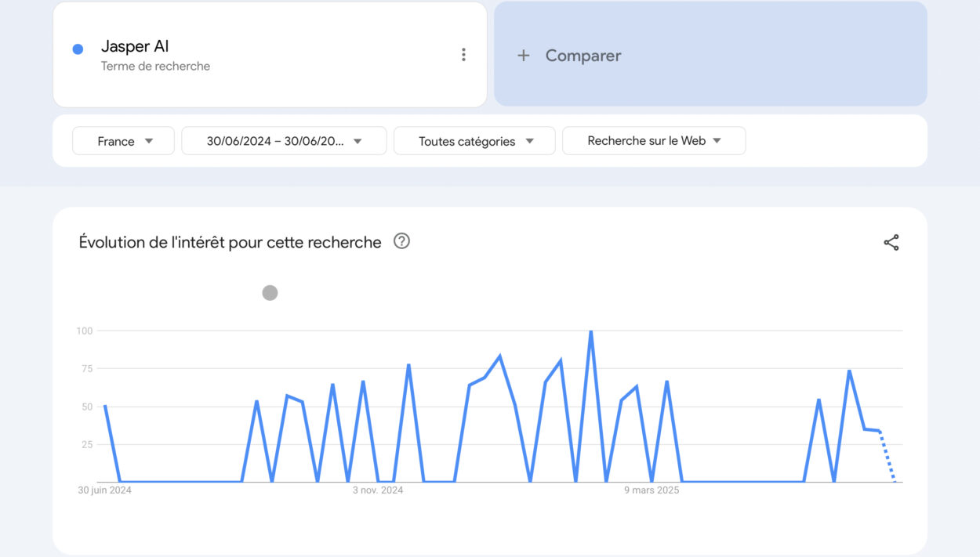Viewport: 980px width, 557px height.
Task: Click the grey note marker above the chart
Action: (270, 293)
